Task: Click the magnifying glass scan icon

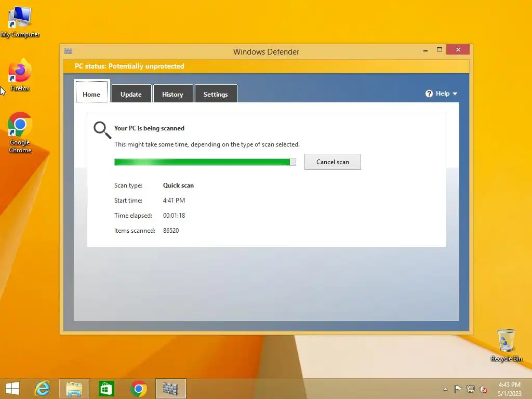Action: (x=102, y=130)
